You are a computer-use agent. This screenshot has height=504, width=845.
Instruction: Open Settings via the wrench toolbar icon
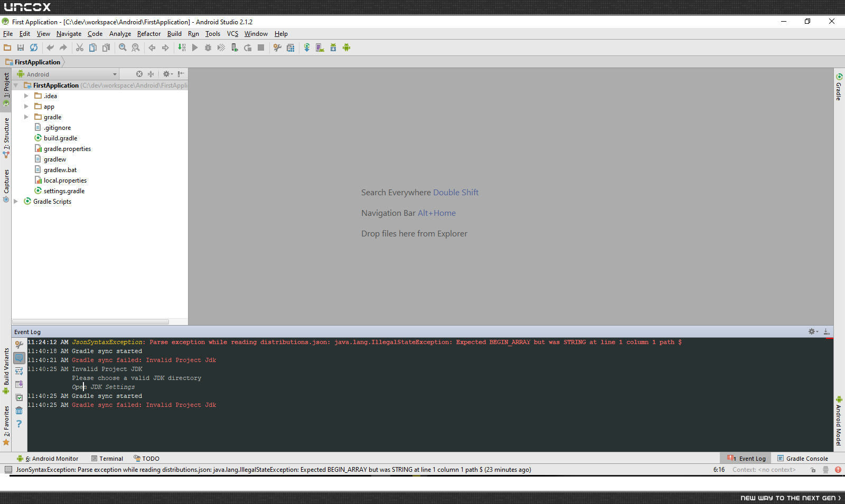277,47
